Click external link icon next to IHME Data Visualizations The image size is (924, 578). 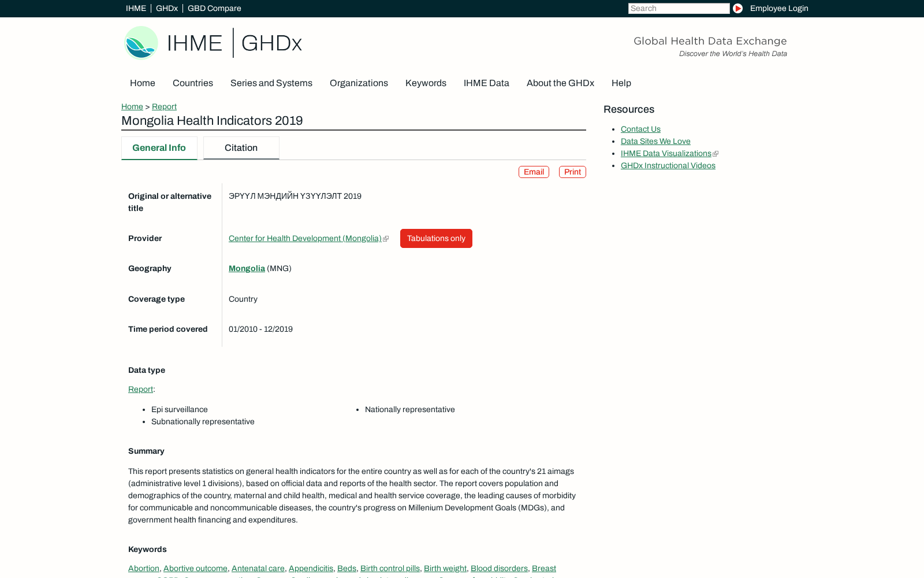pyautogui.click(x=716, y=154)
